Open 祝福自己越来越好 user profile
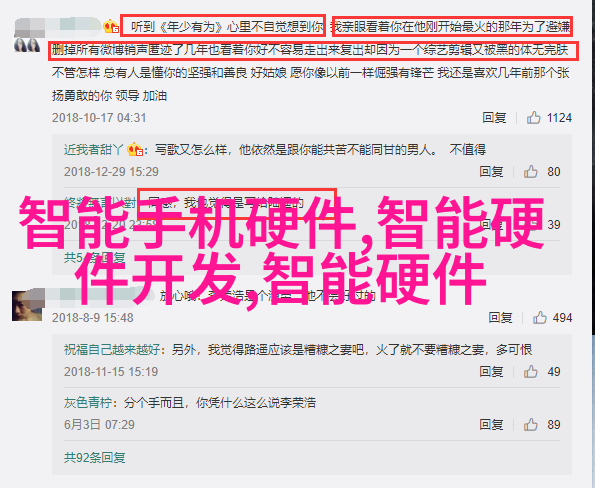Viewport: 595px width, 488px height. click(112, 349)
